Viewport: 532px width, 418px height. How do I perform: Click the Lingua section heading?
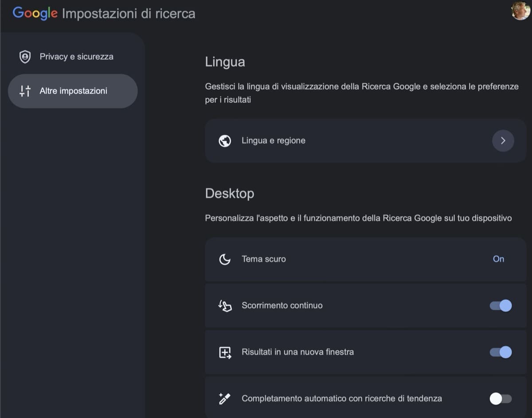(225, 62)
